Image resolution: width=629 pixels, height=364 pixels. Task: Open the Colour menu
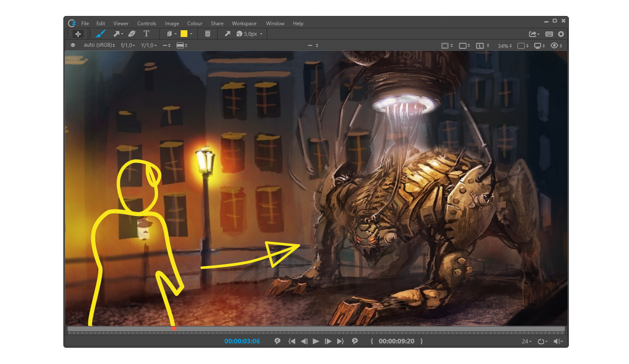point(195,24)
